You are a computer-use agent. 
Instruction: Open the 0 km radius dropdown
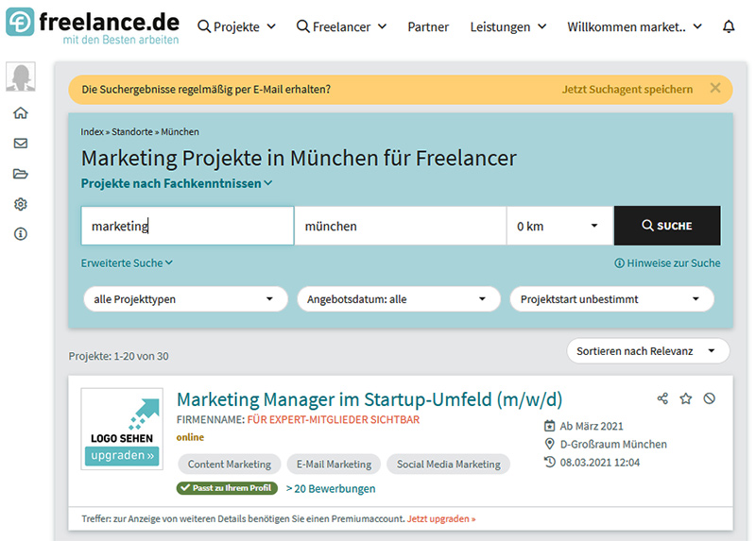click(559, 227)
